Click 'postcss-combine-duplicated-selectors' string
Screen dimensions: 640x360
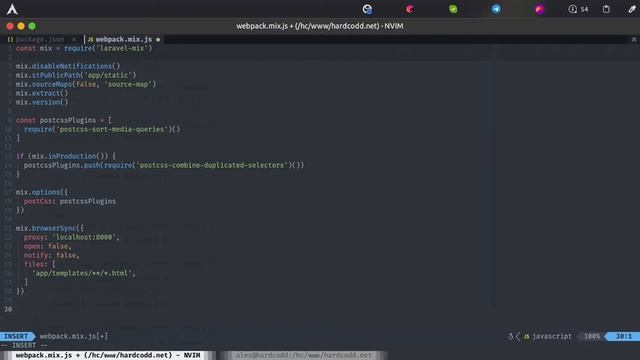pos(212,165)
